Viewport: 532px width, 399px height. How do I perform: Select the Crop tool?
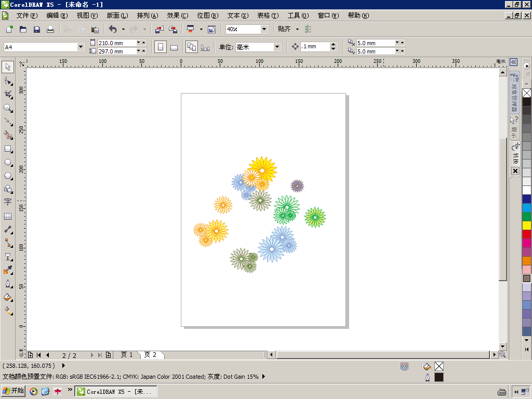click(8, 95)
